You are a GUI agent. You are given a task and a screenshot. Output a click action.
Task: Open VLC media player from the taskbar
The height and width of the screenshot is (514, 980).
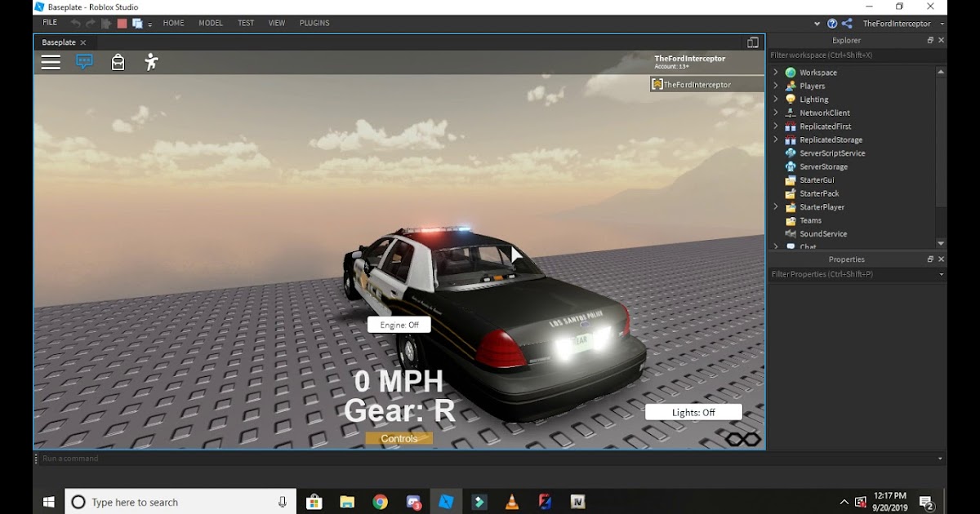coord(512,502)
